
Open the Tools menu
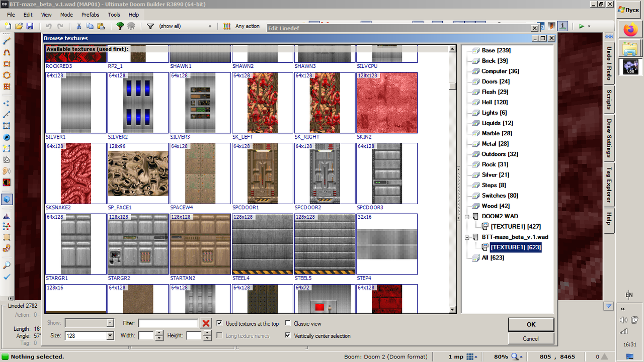[114, 15]
